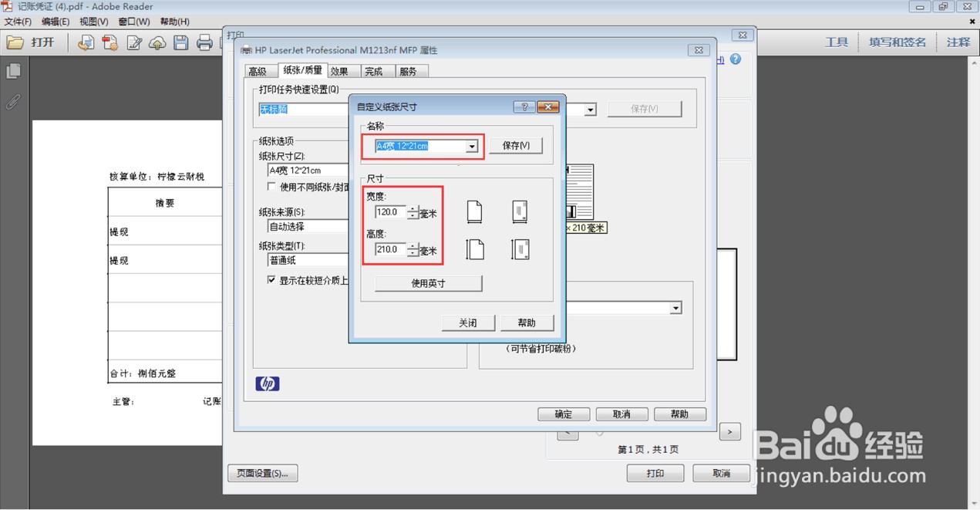Click the 宽度 width stepper arrows

[413, 212]
